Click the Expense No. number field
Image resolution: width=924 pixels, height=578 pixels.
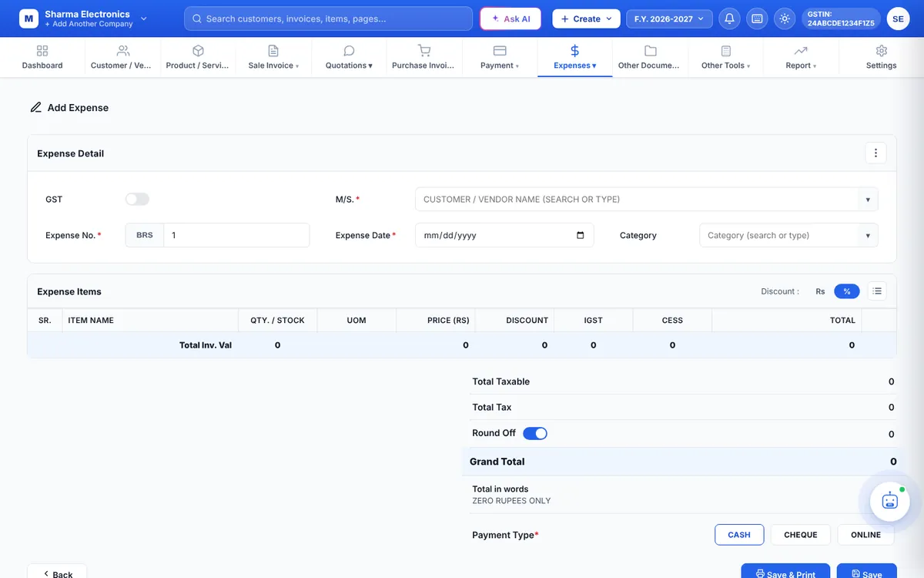[x=236, y=235]
